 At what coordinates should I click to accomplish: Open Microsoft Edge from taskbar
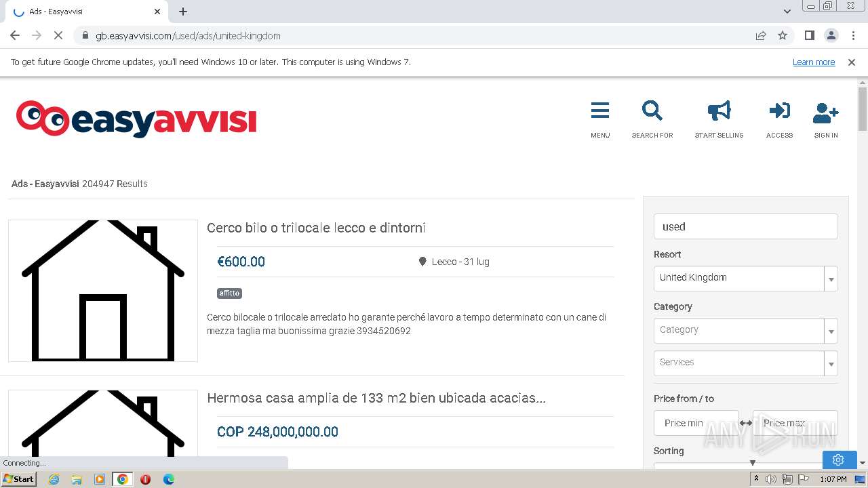pos(168,479)
